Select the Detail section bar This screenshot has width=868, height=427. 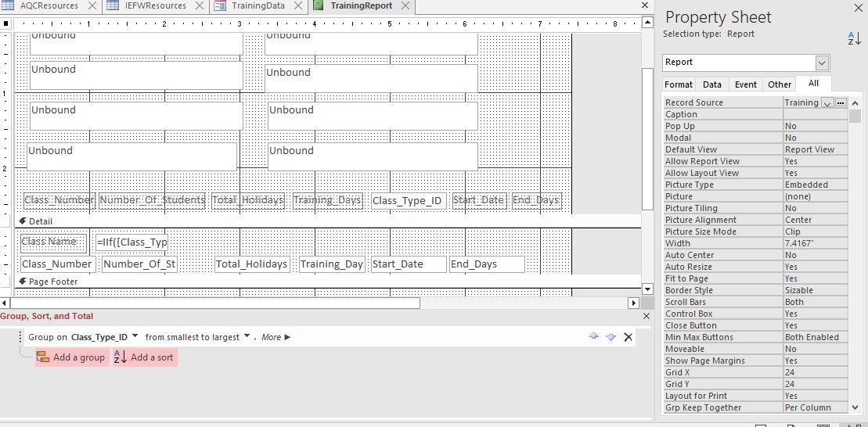click(326, 221)
